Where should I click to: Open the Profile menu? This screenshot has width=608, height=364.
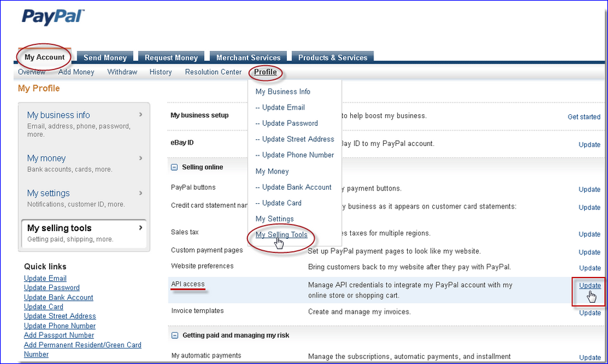tap(265, 72)
